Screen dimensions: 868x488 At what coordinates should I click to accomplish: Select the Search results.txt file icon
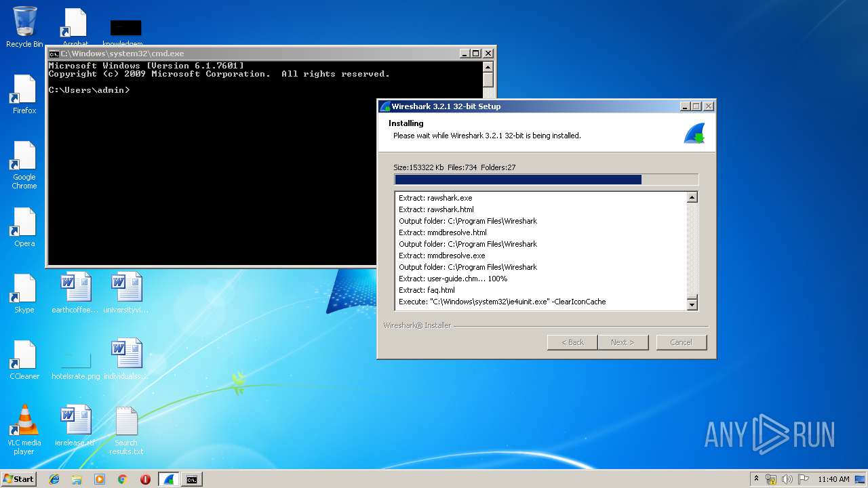126,430
